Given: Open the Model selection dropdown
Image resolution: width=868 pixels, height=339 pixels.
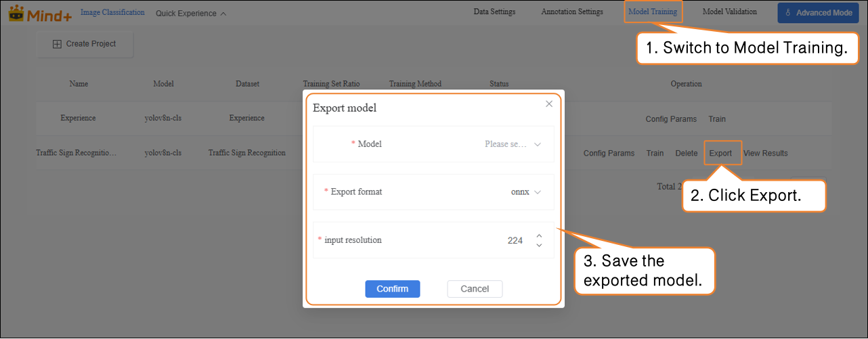Looking at the screenshot, I should 513,144.
